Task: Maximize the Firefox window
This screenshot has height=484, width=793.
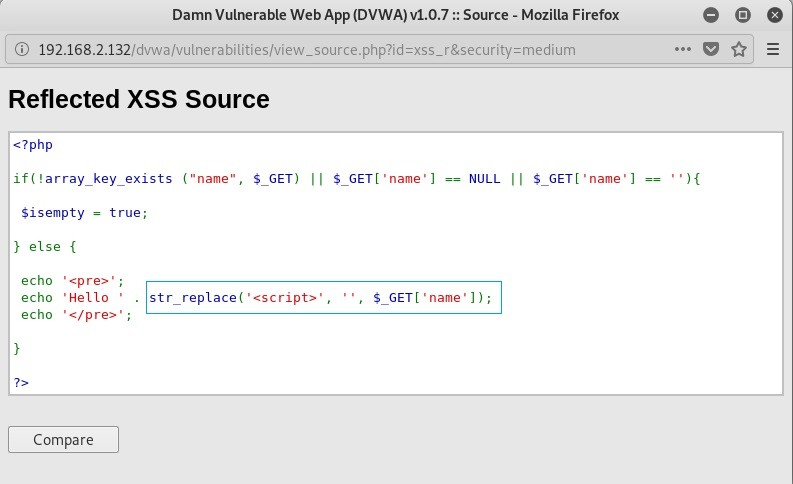Action: [x=743, y=15]
